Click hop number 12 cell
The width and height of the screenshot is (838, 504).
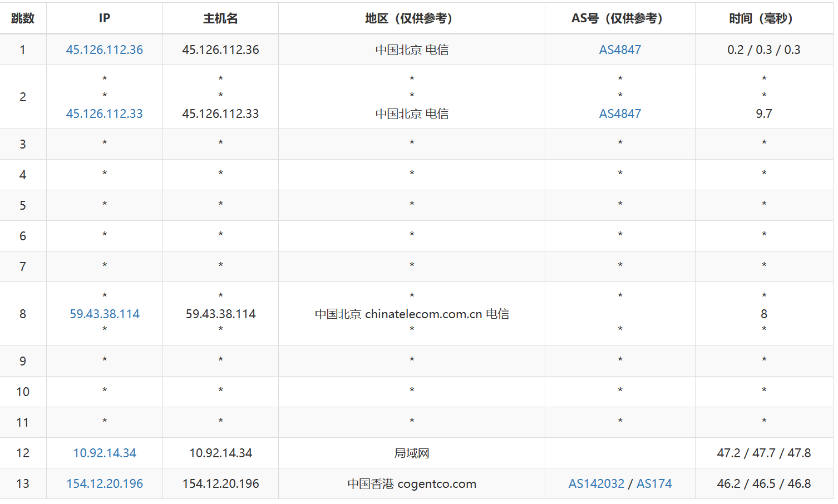click(23, 453)
